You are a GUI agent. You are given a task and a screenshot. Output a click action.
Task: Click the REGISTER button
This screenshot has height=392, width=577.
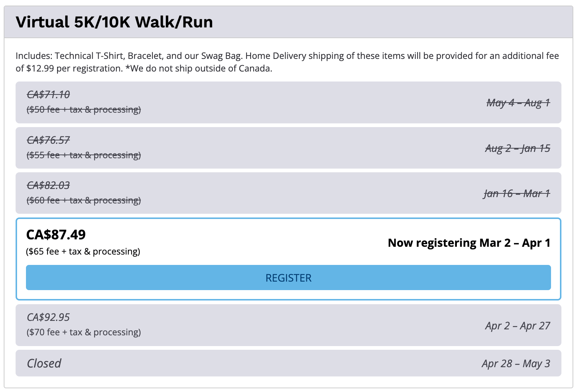(288, 278)
